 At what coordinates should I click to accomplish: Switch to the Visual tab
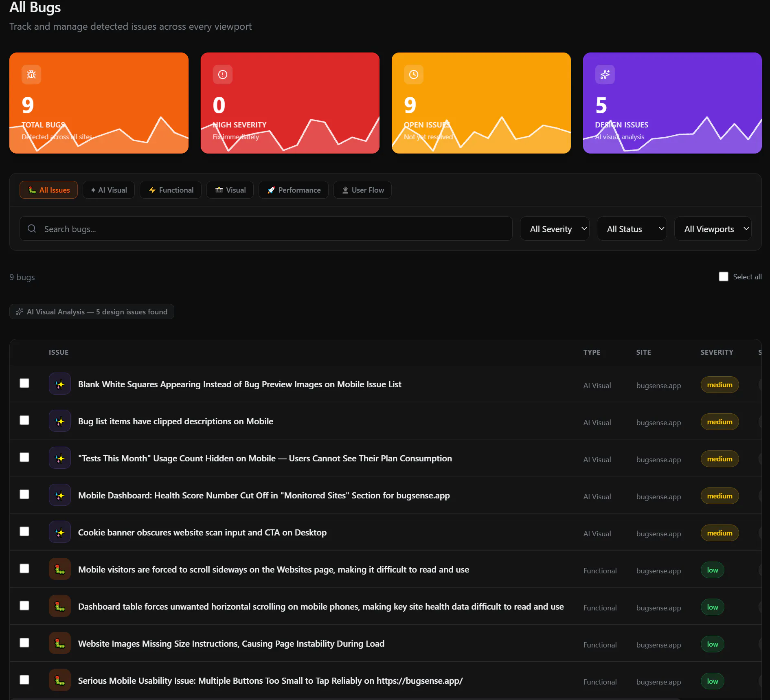(x=230, y=190)
